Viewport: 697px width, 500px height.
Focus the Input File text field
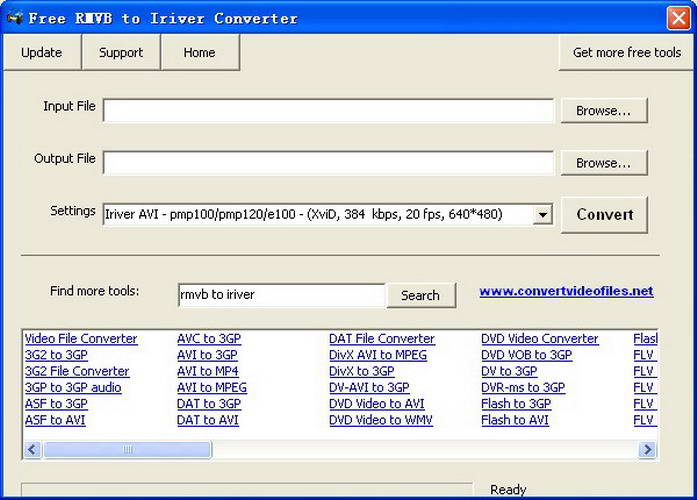pos(328,110)
